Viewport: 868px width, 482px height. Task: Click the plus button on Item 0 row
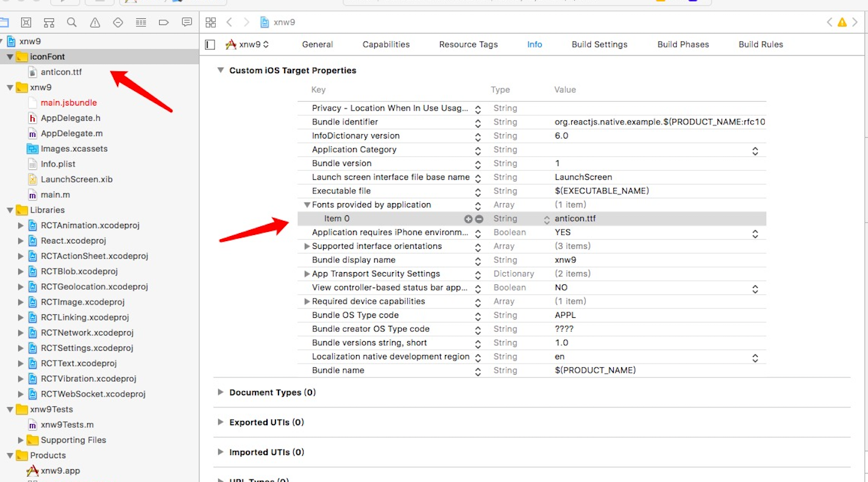468,219
